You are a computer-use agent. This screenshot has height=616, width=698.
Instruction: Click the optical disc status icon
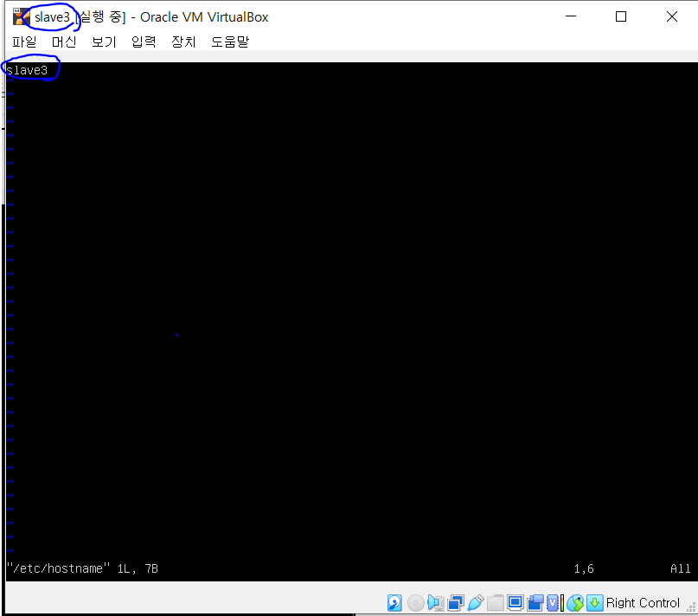point(416,603)
